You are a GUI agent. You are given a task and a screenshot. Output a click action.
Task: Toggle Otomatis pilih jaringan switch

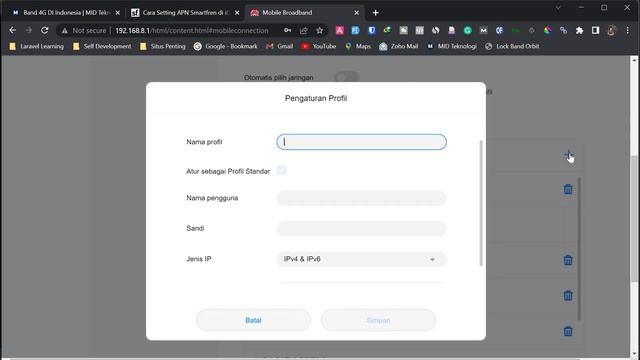[x=347, y=77]
